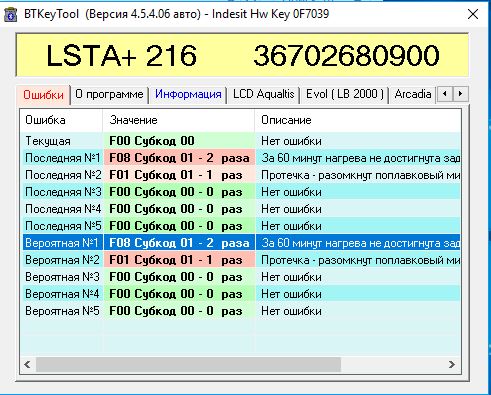Select the Вероятная №2 row
This screenshot has height=395, width=491.
pyautogui.click(x=240, y=260)
